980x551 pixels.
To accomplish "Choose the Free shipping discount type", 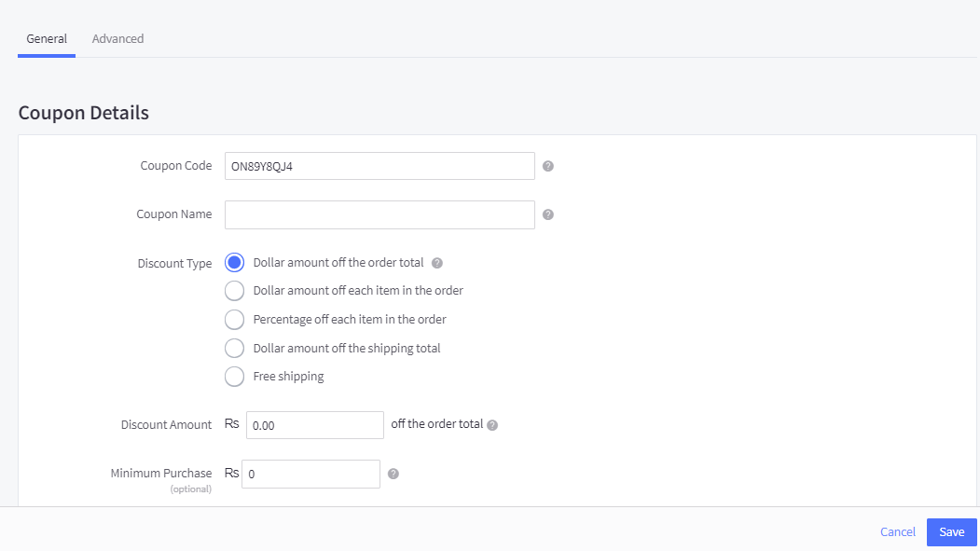I will (235, 377).
